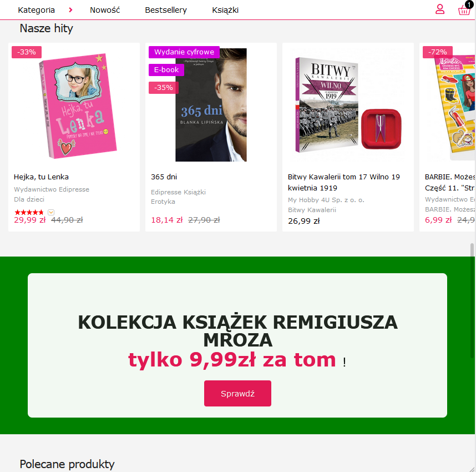The width and height of the screenshot is (476, 472).
Task: Click the Hejka, tu Lenka book cover
Action: pyautogui.click(x=78, y=106)
